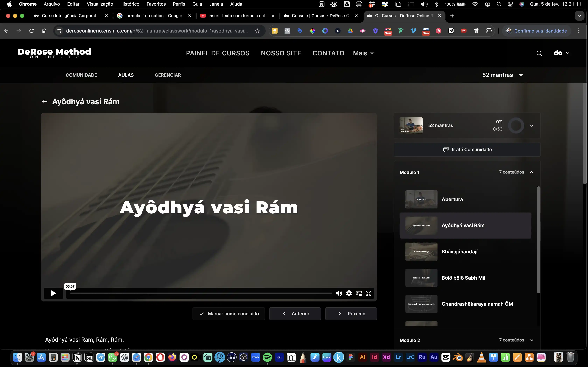This screenshot has height=367, width=588.
Task: Play the Ayôdhyá vasi Rám video
Action: pyautogui.click(x=53, y=293)
